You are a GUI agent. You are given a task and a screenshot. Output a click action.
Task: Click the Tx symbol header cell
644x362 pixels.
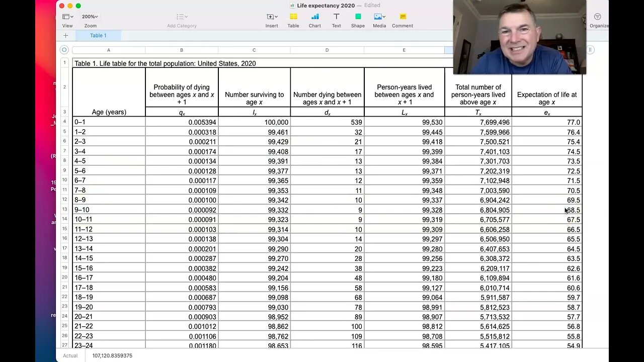point(478,112)
